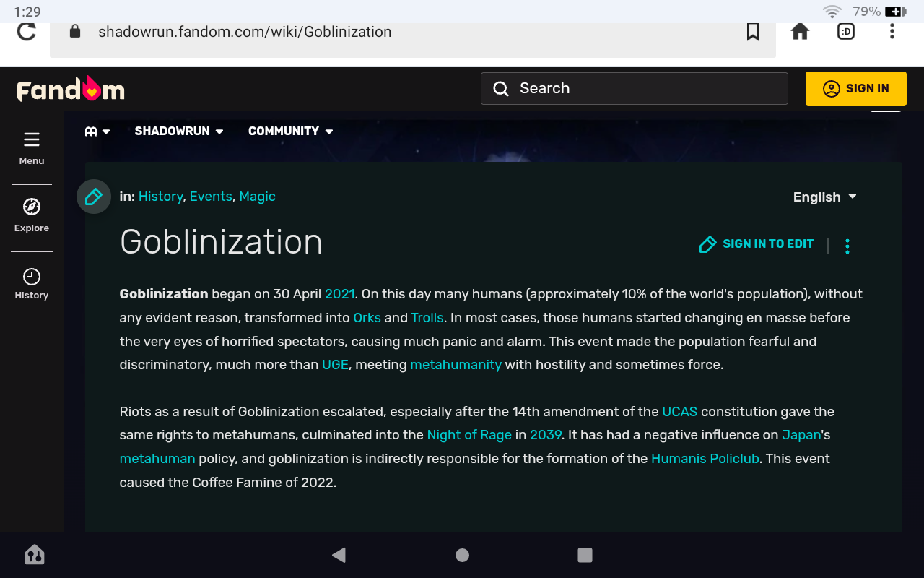The height and width of the screenshot is (578, 924).
Task: Open the browser three-dot overflow menu
Action: pos(892,31)
